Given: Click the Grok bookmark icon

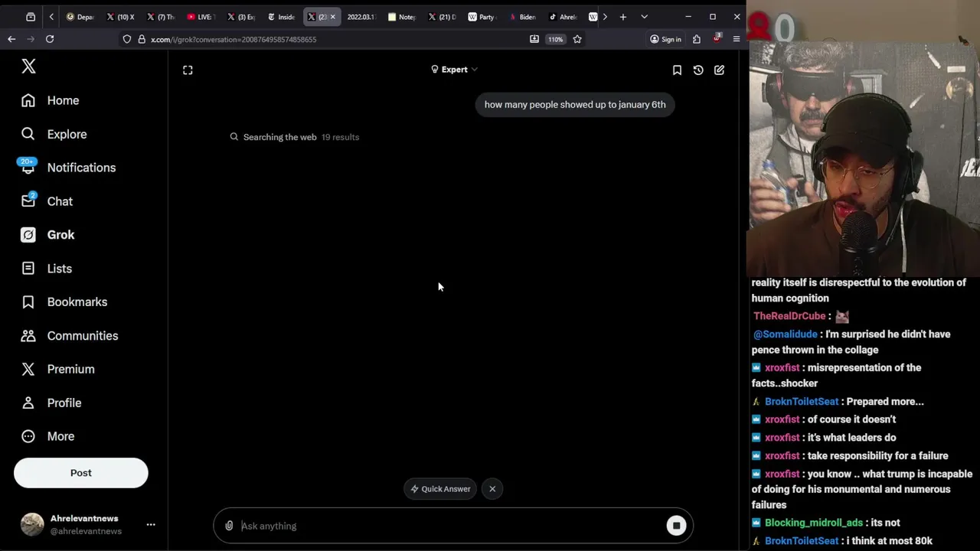Looking at the screenshot, I should 677,70.
